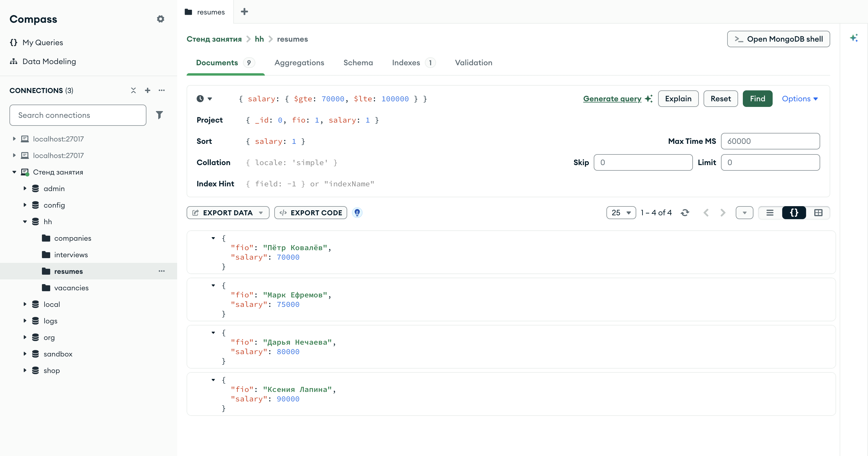This screenshot has height=456, width=868.
Task: Open Compass settings gear
Action: click(x=160, y=19)
